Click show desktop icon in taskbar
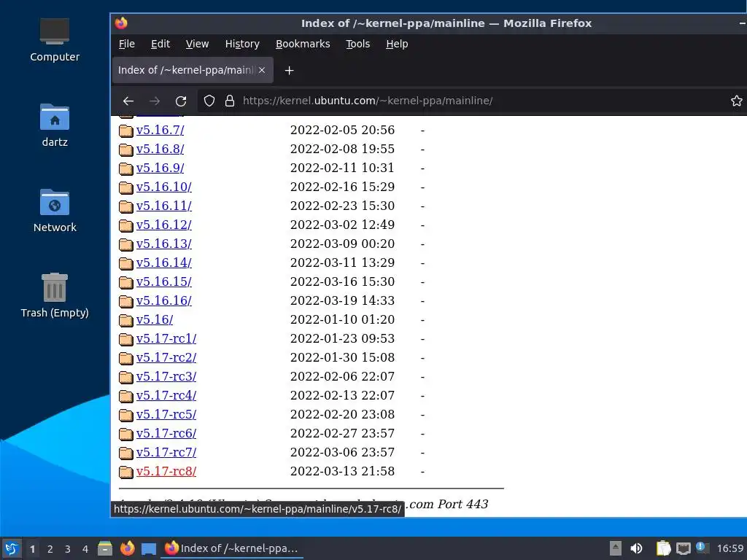747x560 pixels. tap(149, 548)
